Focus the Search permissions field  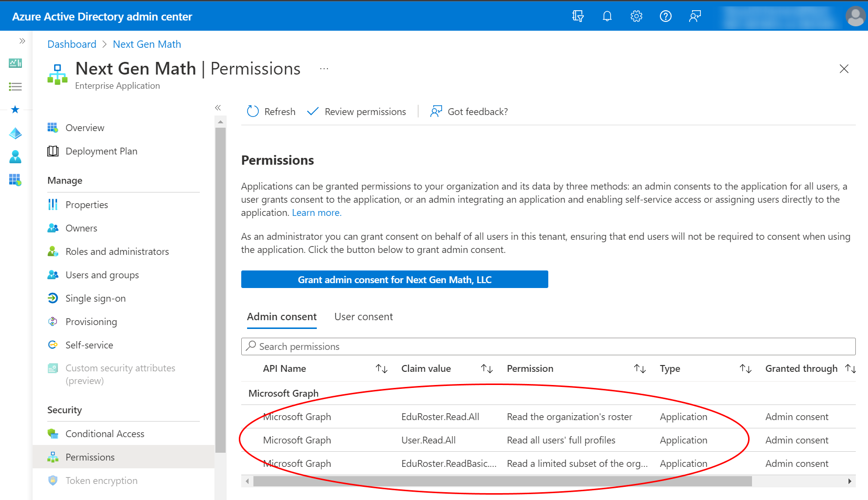548,346
